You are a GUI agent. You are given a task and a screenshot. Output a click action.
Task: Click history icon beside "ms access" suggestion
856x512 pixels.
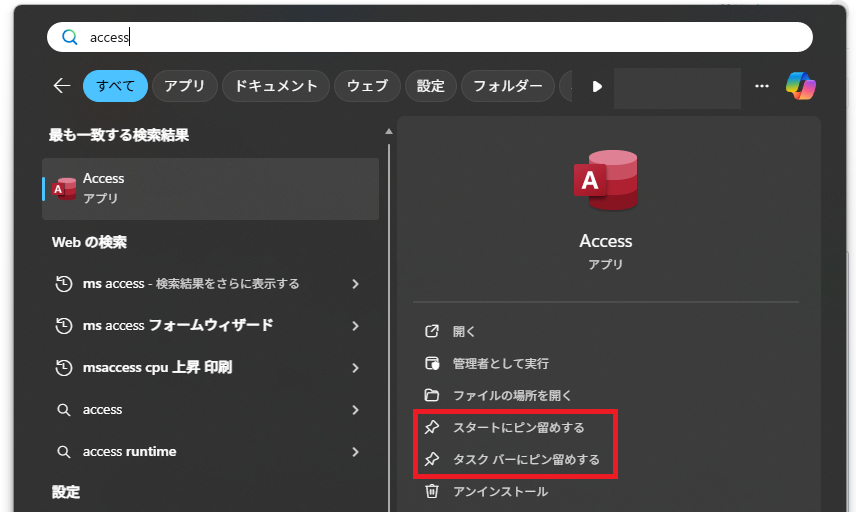pyautogui.click(x=64, y=284)
